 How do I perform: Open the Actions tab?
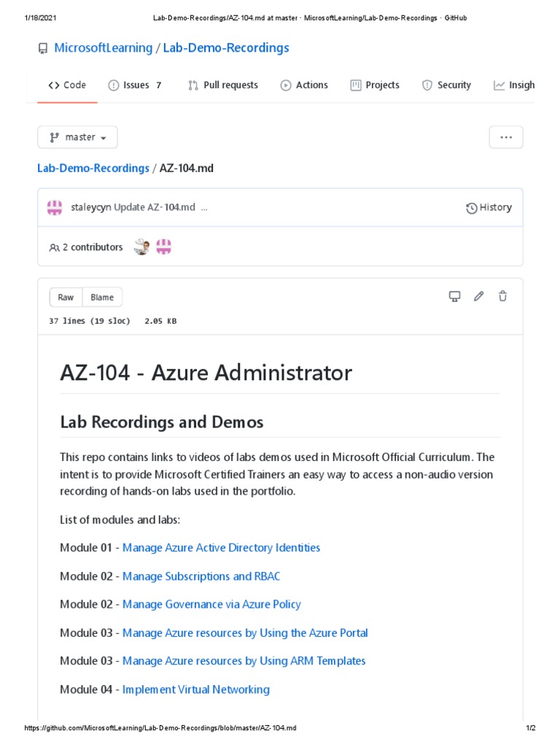tap(304, 85)
